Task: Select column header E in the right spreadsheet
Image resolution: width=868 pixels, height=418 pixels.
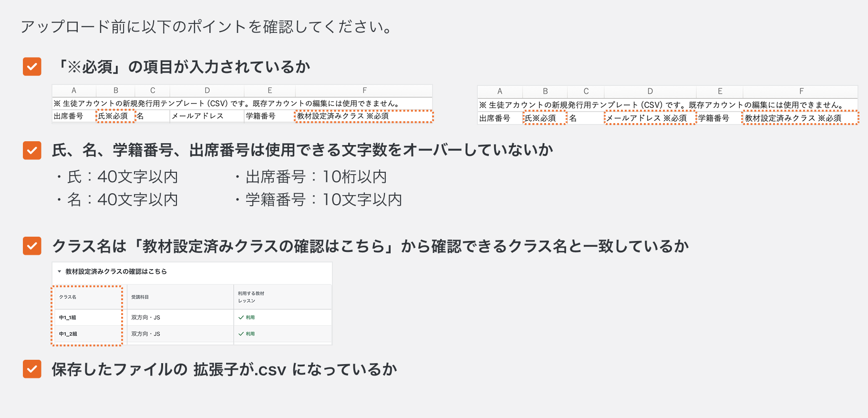Action: 720,91
